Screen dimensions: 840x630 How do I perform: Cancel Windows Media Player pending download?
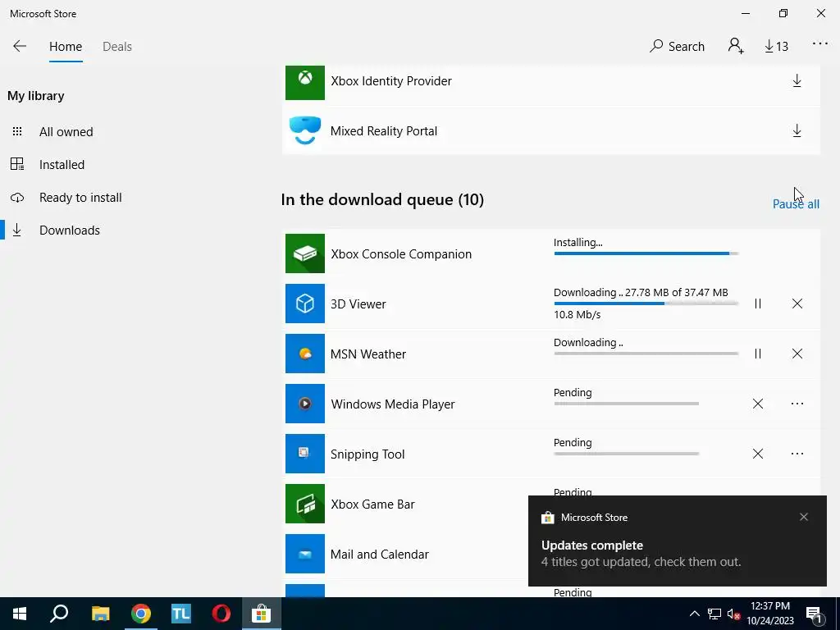tap(757, 404)
